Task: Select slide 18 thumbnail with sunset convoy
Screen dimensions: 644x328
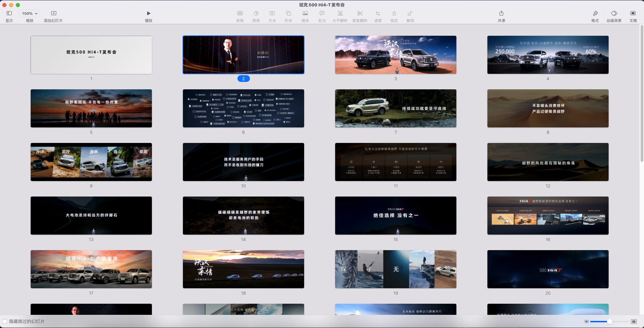Action: 244,269
